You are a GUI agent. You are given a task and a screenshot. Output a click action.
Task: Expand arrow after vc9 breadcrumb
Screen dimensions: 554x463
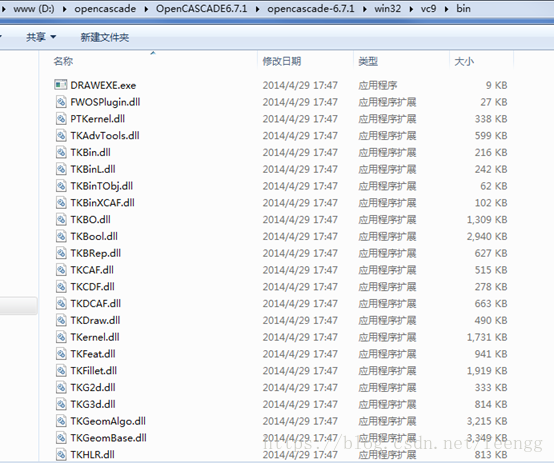coord(446,9)
